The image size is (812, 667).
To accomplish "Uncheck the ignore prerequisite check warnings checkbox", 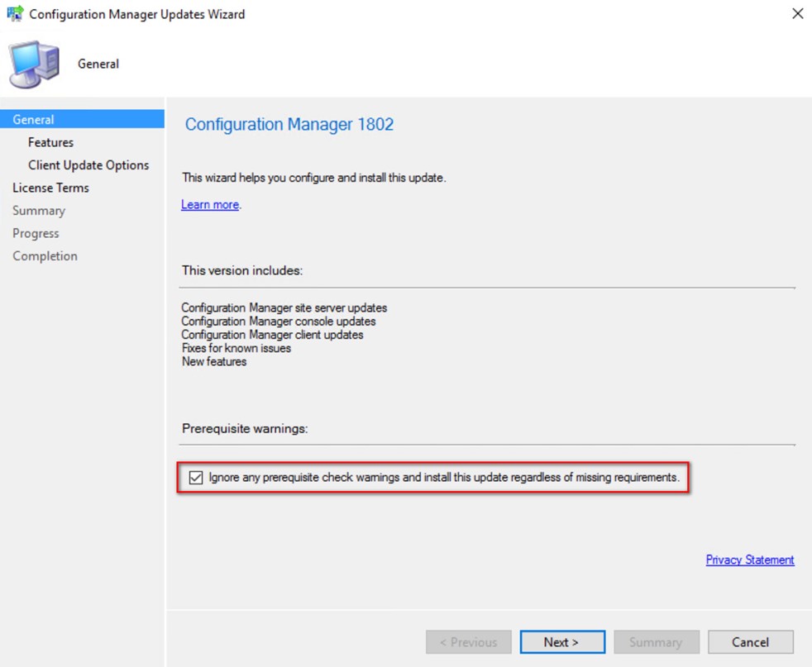I will 196,477.
